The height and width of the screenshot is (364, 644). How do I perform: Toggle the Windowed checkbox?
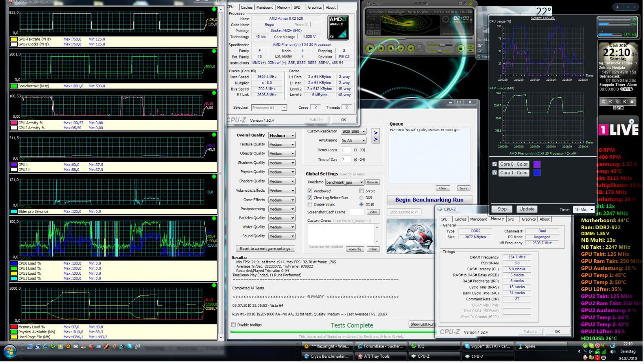click(x=310, y=191)
